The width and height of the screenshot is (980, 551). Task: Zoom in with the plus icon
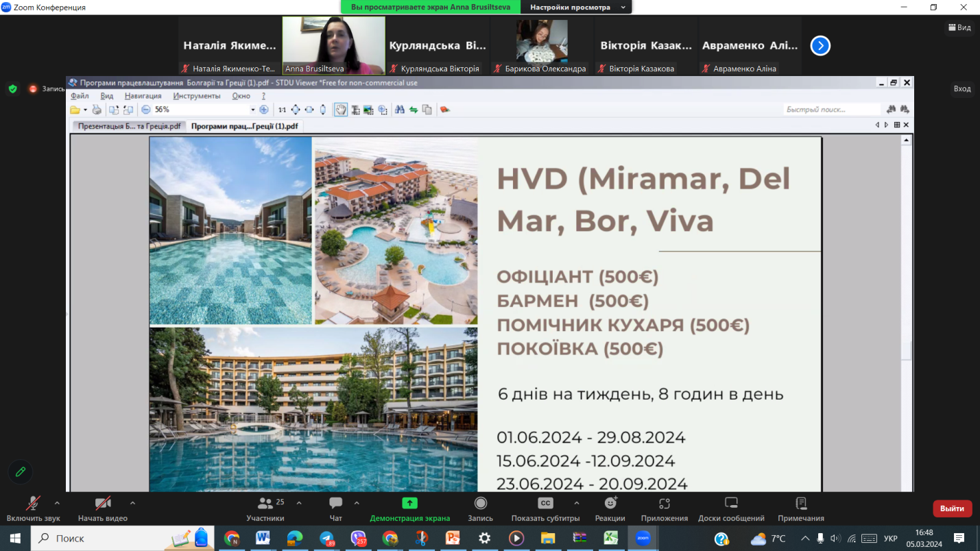[x=263, y=110]
